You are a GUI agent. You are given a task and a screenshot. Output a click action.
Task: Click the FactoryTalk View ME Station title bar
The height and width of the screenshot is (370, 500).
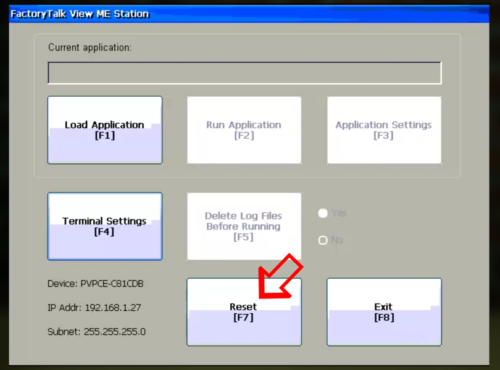[x=249, y=14]
